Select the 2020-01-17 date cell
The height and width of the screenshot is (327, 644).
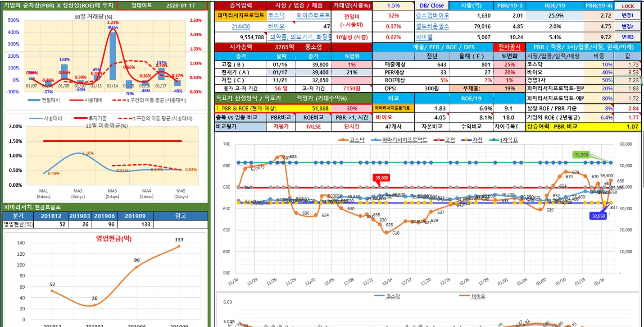181,6
